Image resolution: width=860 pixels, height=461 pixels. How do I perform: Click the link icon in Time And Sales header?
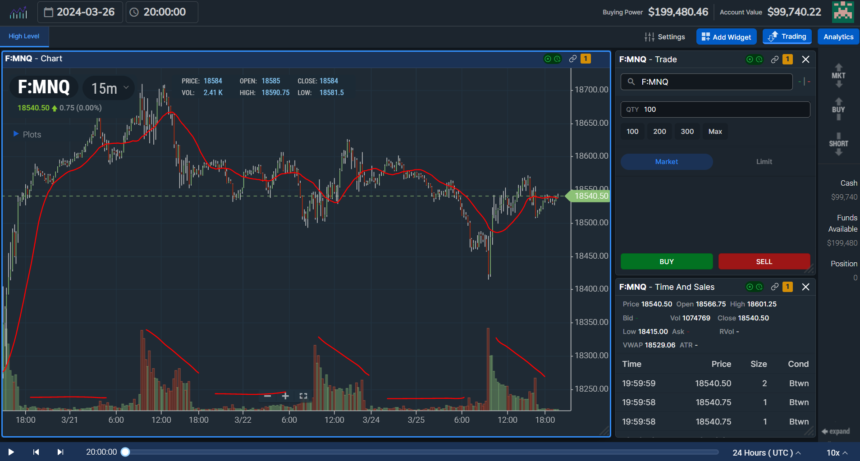point(774,286)
